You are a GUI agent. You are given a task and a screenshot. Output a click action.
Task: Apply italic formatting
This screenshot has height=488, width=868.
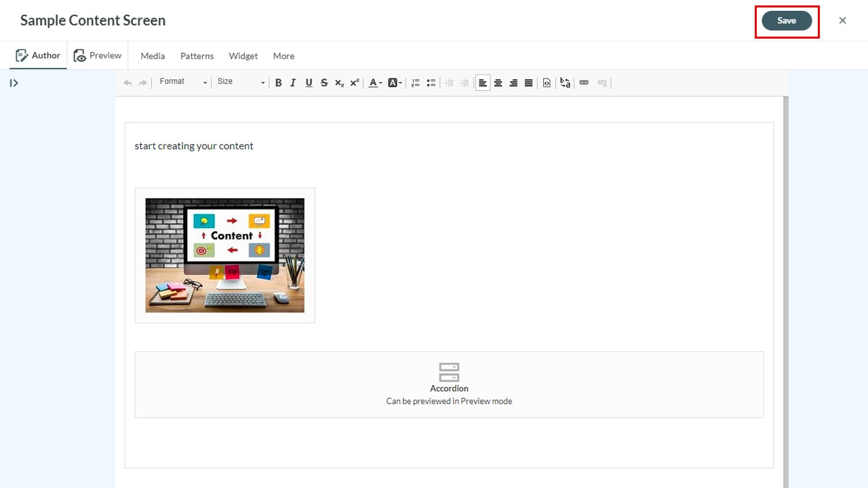click(x=293, y=83)
